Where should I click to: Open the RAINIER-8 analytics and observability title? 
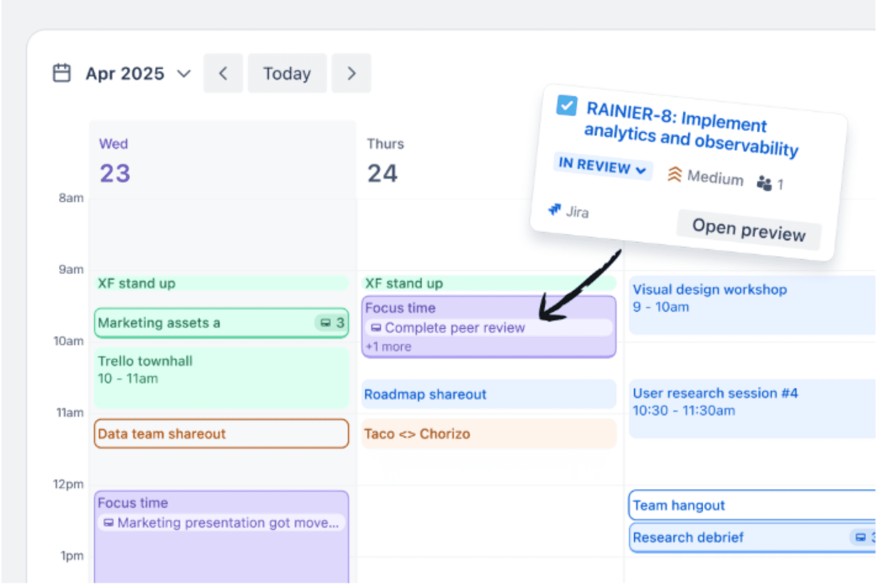pyautogui.click(x=692, y=129)
